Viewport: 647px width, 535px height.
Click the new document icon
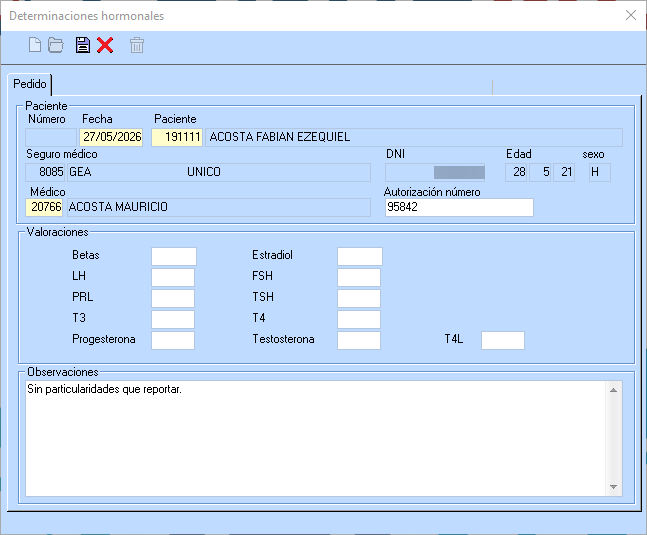pos(35,45)
